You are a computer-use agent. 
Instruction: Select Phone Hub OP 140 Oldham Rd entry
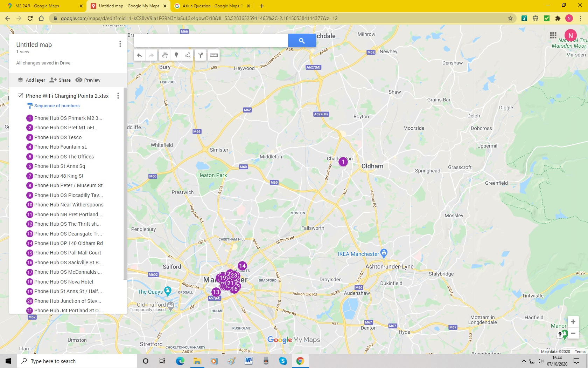(x=65, y=243)
